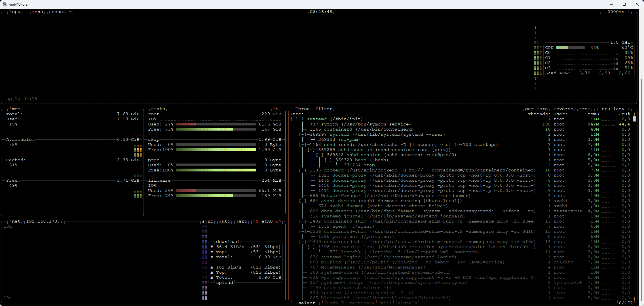Click the left arrow before cpu lazy sorting
Viewport: 644px width, 306px height.
(597, 109)
